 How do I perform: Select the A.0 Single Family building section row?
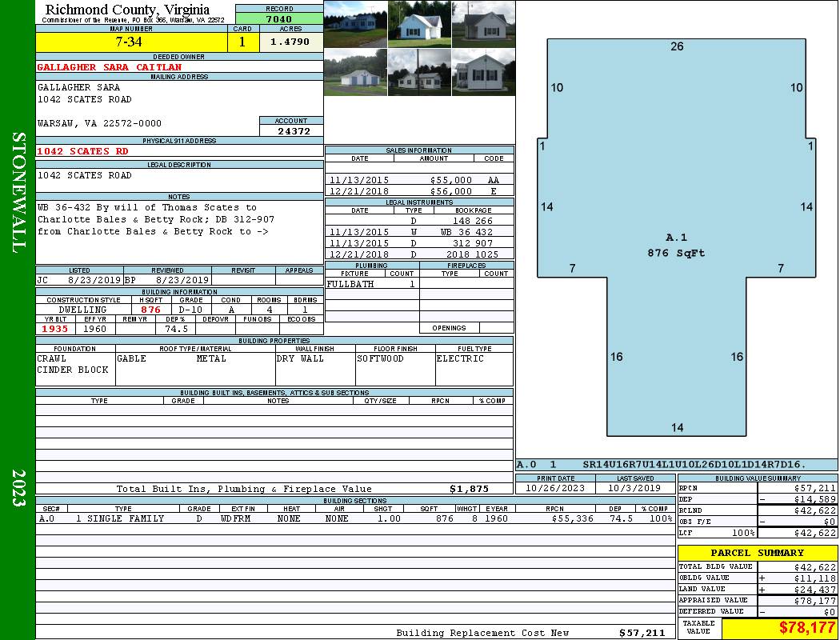point(354,519)
